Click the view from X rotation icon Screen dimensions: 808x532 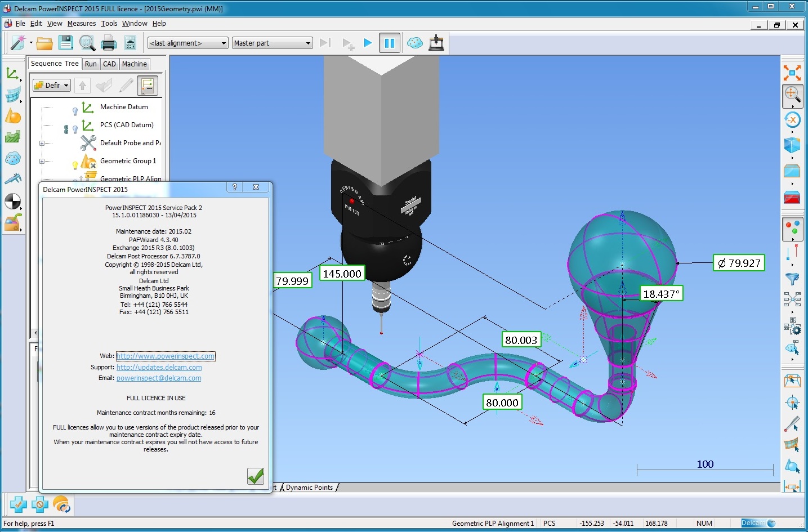[x=792, y=119]
